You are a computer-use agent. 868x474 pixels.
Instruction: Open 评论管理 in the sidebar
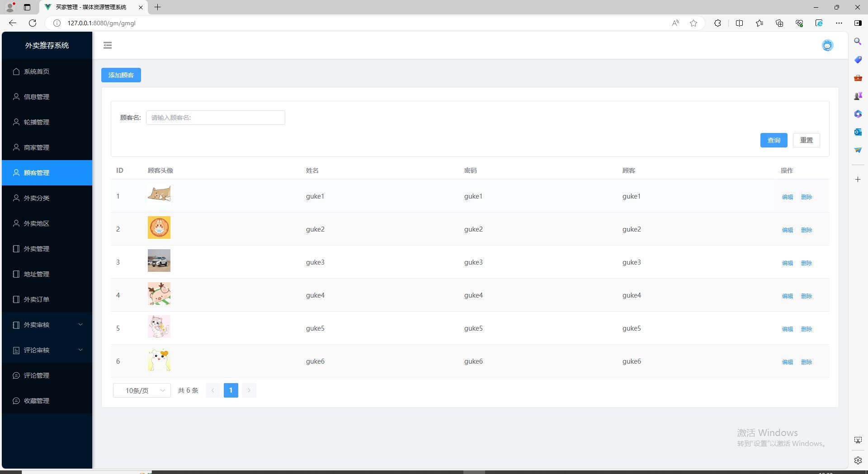point(47,375)
